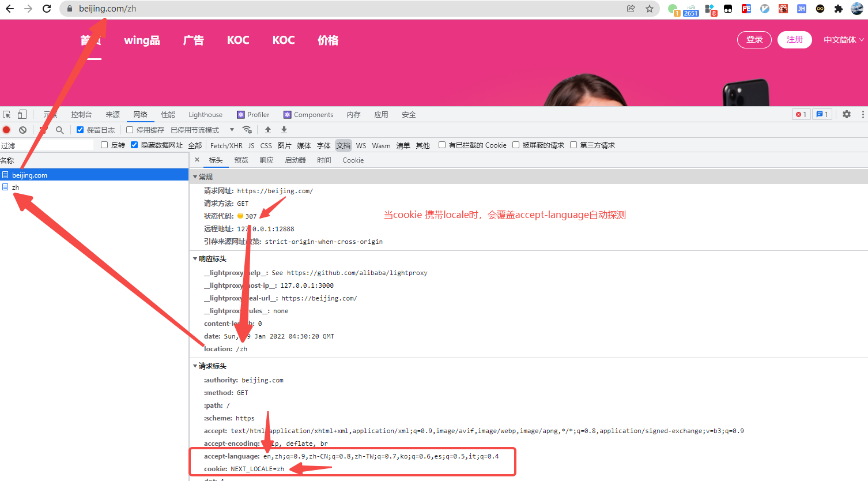Open the JH extension icon

(x=802, y=9)
